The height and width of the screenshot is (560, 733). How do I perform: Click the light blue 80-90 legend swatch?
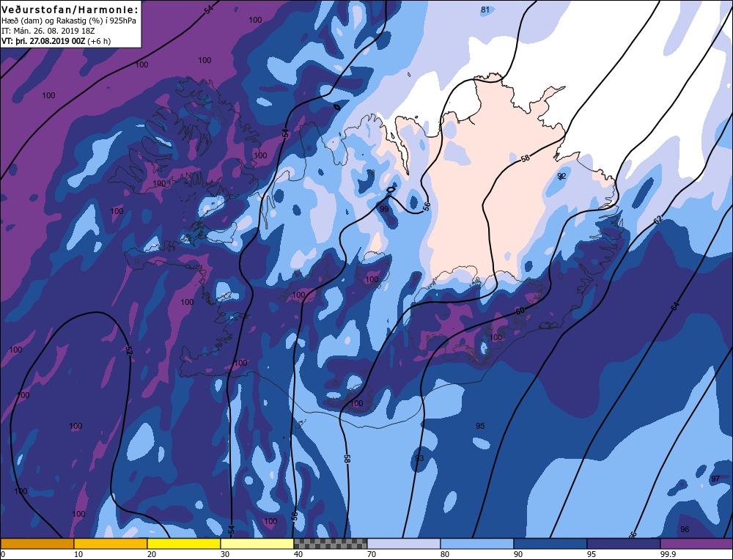coord(477,544)
